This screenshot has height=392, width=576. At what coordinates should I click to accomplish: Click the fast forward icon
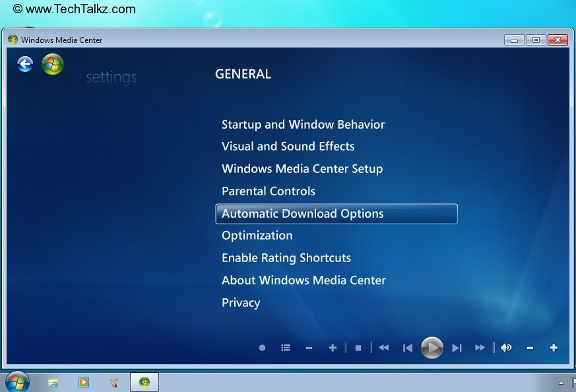click(480, 347)
